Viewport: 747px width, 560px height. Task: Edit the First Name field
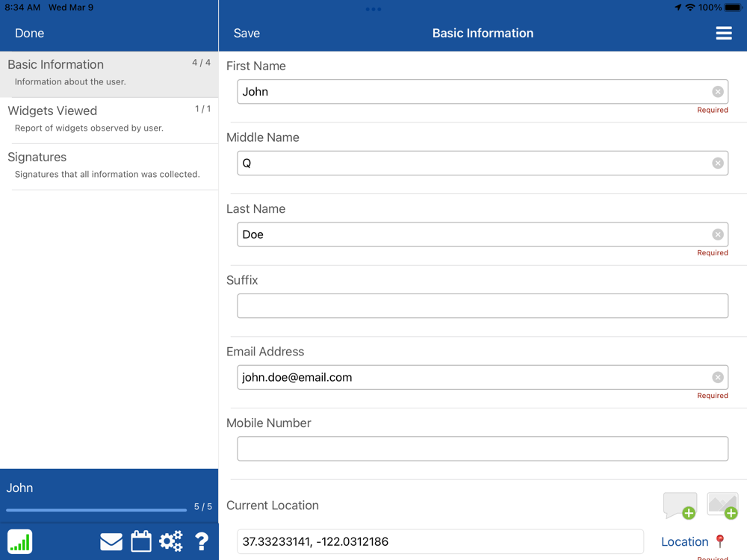click(x=483, y=92)
